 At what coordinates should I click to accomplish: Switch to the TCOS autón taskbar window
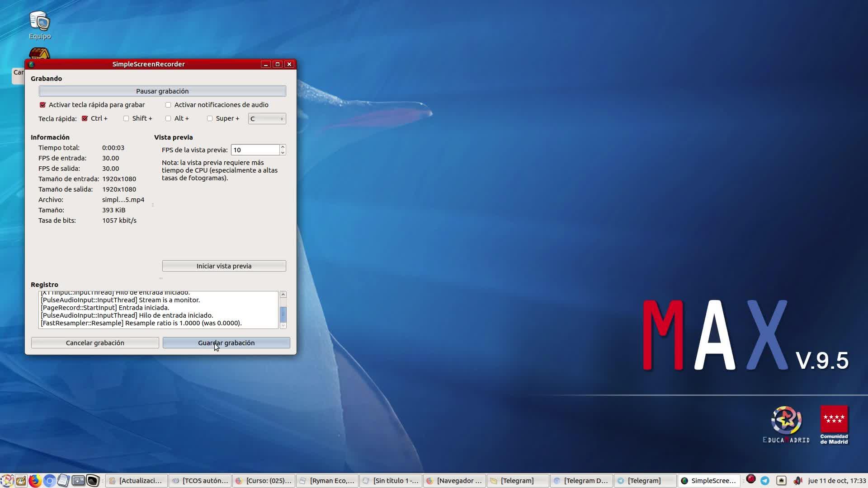pyautogui.click(x=200, y=480)
